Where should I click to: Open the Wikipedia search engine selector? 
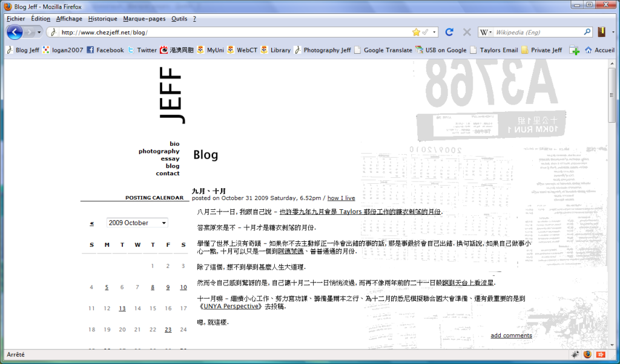(486, 32)
